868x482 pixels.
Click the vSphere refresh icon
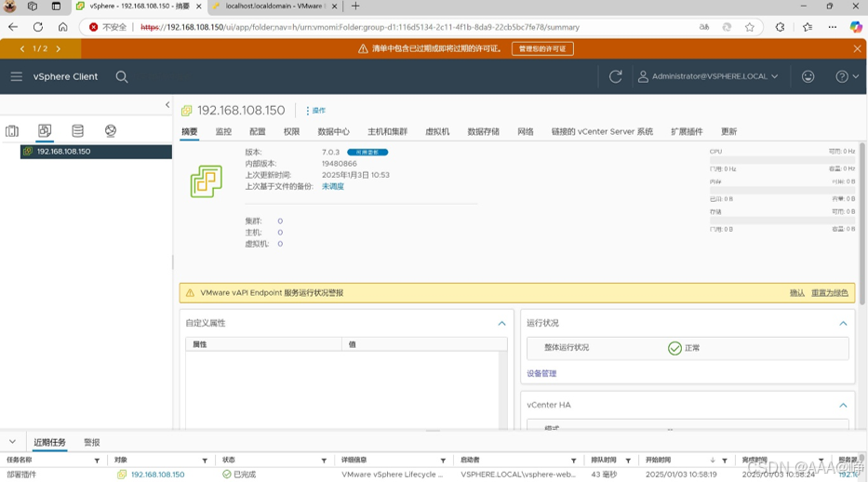coord(615,76)
